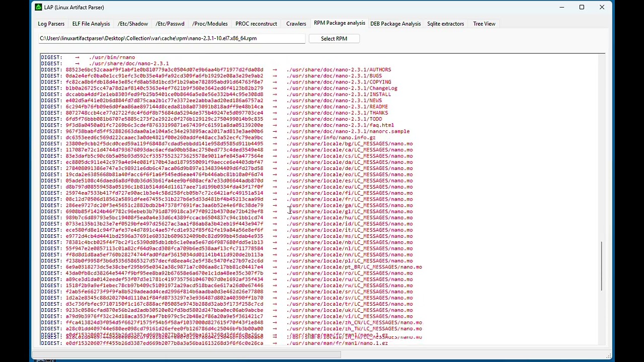This screenshot has height=362, width=644.
Task: Click the nano-2.3.1/TODO path
Action: click(x=334, y=119)
